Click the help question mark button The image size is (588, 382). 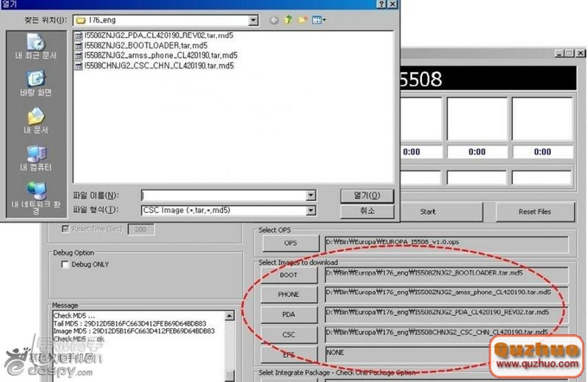(x=381, y=4)
